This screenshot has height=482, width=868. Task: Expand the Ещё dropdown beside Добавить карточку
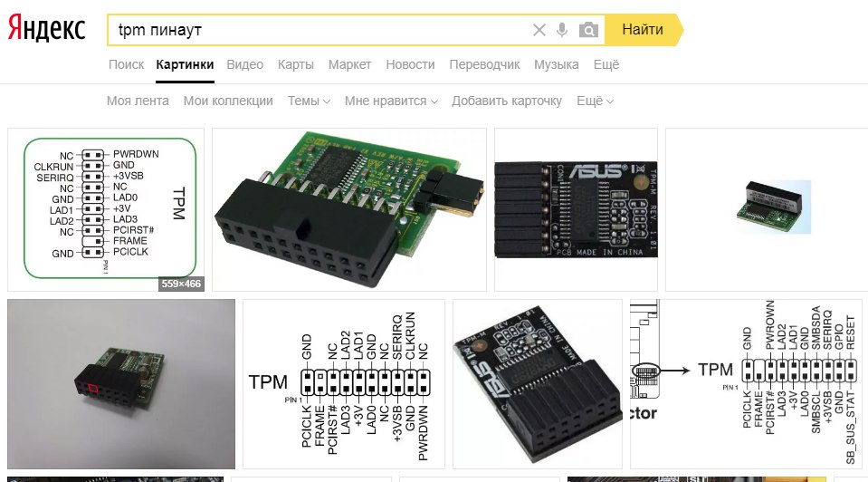point(595,101)
